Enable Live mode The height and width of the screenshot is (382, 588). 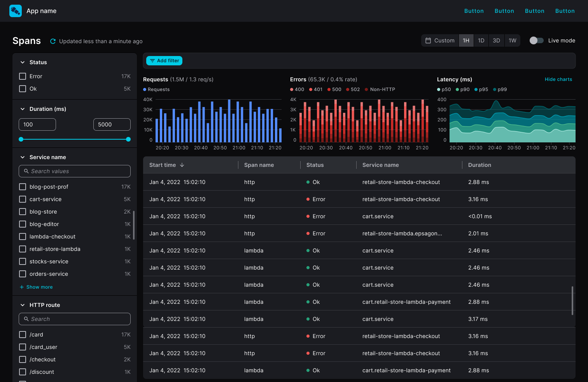coord(537,40)
